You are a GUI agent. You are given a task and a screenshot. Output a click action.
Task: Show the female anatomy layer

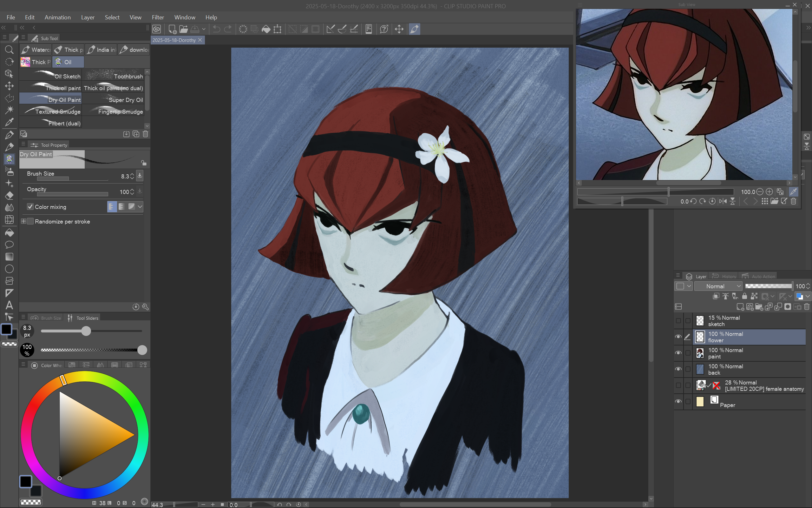click(678, 385)
